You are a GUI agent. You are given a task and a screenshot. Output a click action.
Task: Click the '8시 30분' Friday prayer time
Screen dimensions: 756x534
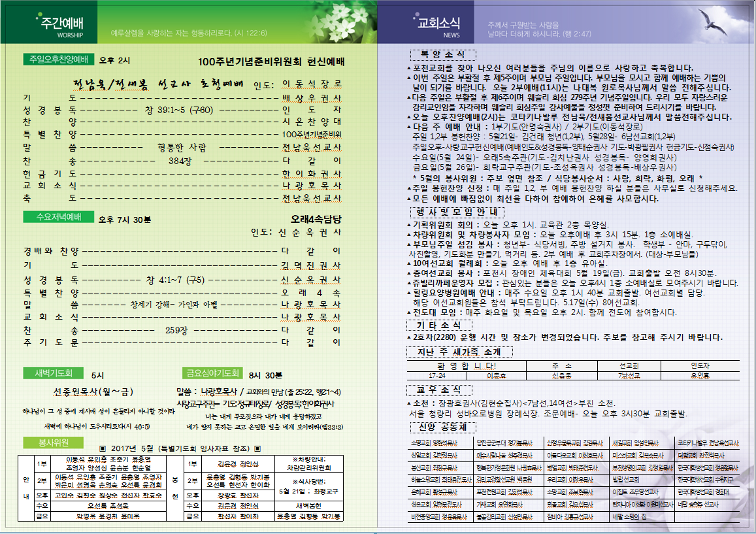[266, 375]
